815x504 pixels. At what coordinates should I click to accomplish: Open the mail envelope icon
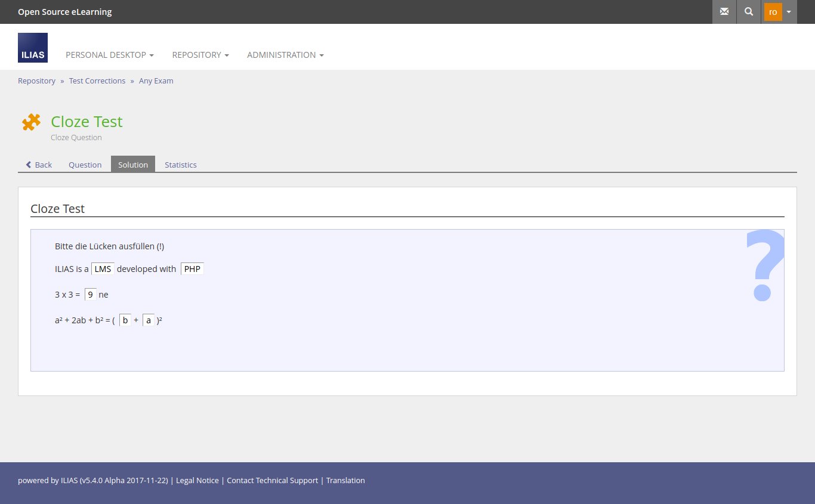tap(724, 12)
